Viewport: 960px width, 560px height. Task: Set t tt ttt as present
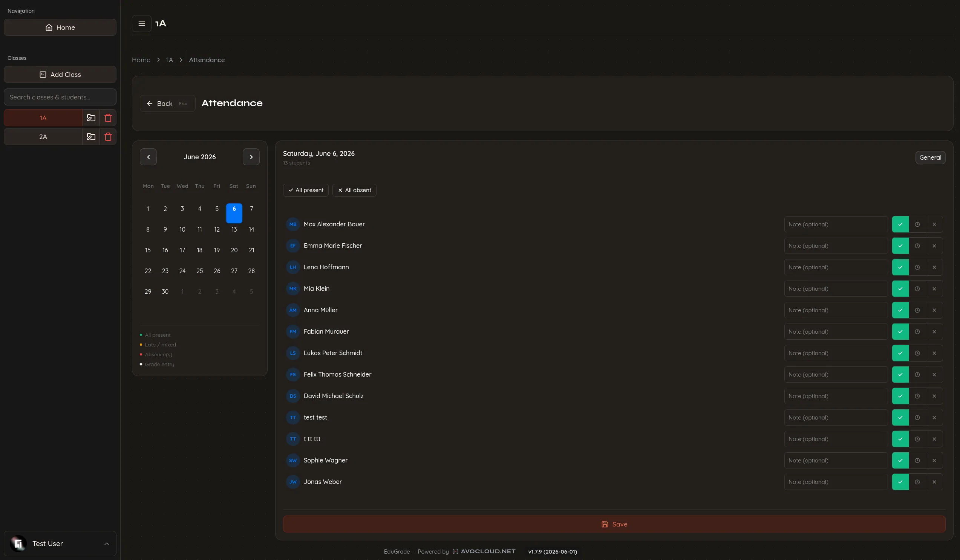coord(900,439)
